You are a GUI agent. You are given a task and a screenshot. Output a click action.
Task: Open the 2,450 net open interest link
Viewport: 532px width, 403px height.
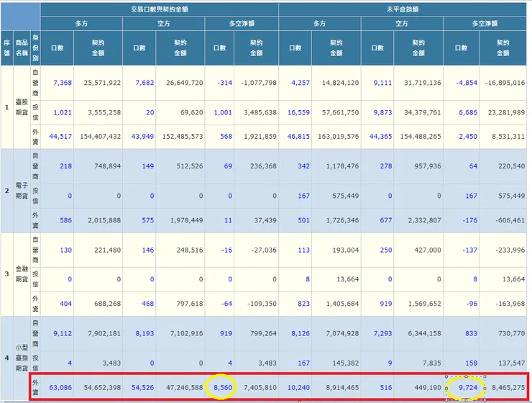pos(466,137)
